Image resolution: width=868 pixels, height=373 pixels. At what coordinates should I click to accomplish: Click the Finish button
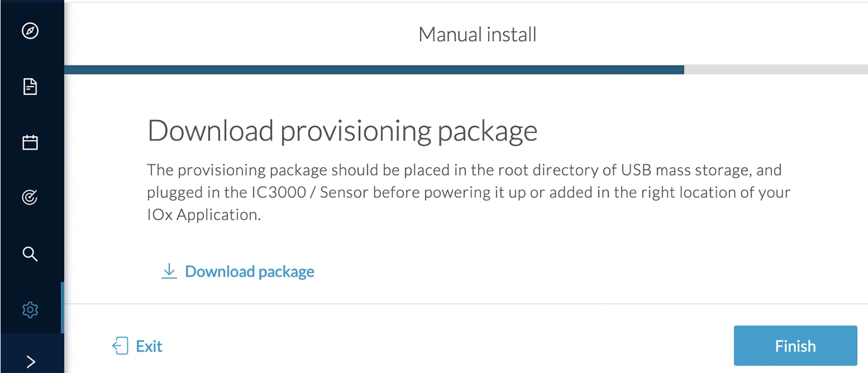coord(795,346)
